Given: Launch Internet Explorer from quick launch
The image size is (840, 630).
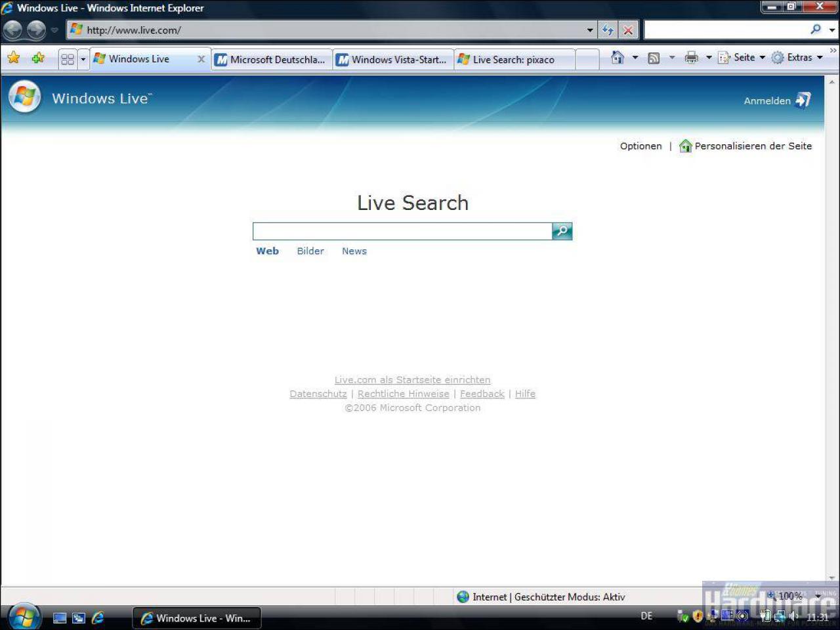Looking at the screenshot, I should (x=98, y=618).
